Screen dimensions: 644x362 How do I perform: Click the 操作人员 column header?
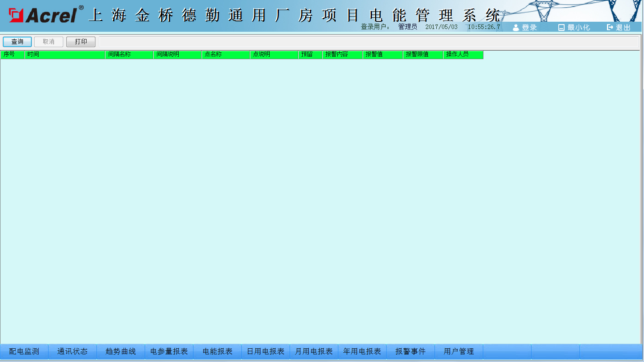[463, 55]
